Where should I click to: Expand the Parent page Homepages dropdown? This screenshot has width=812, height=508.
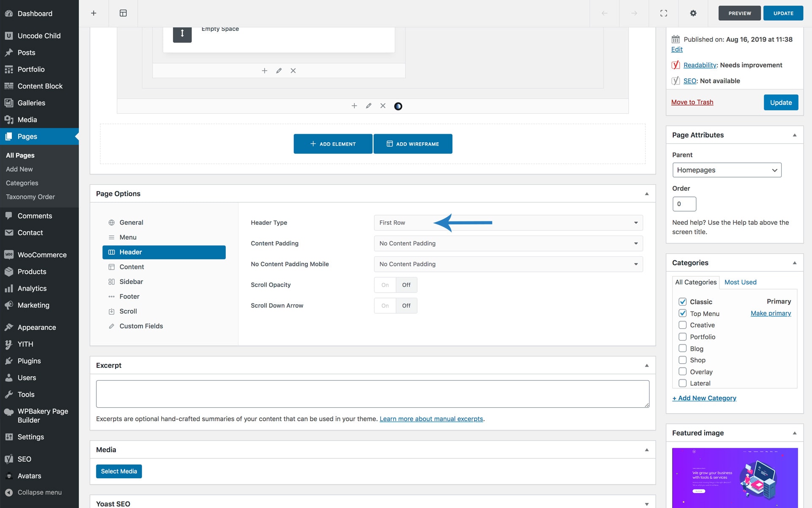point(727,170)
